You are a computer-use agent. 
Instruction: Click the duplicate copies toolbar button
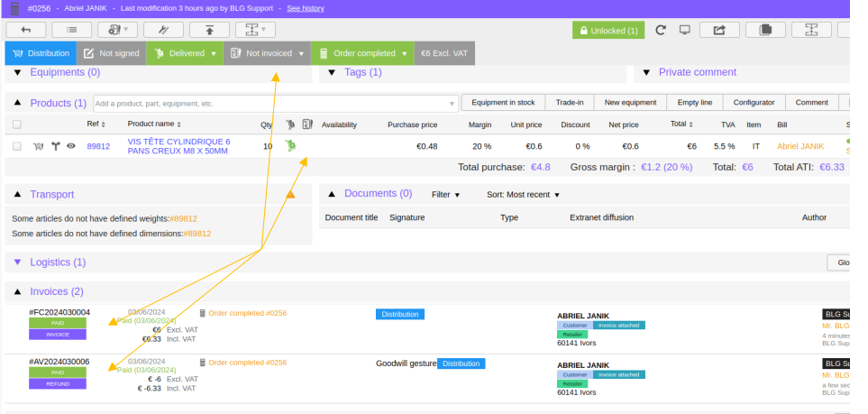[765, 30]
